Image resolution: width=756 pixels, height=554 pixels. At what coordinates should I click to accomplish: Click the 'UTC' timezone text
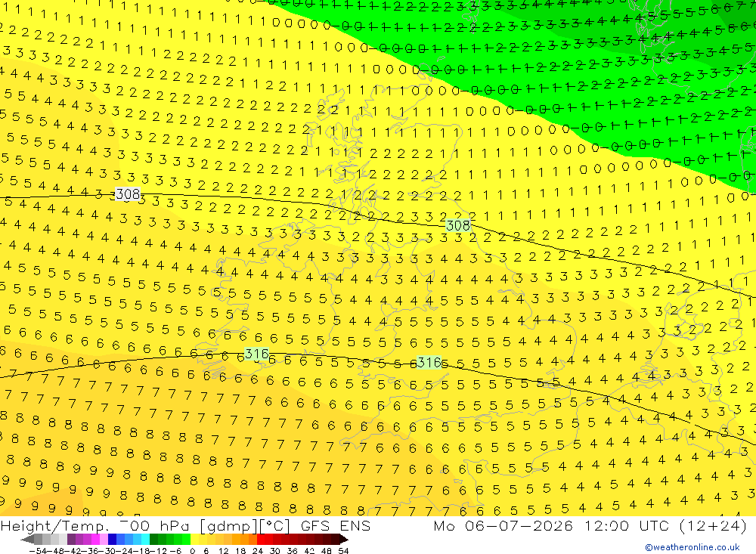655,525
